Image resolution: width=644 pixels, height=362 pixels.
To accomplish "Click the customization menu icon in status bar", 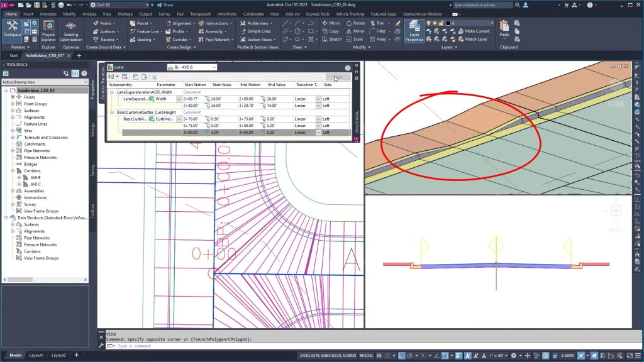I will coord(638,356).
